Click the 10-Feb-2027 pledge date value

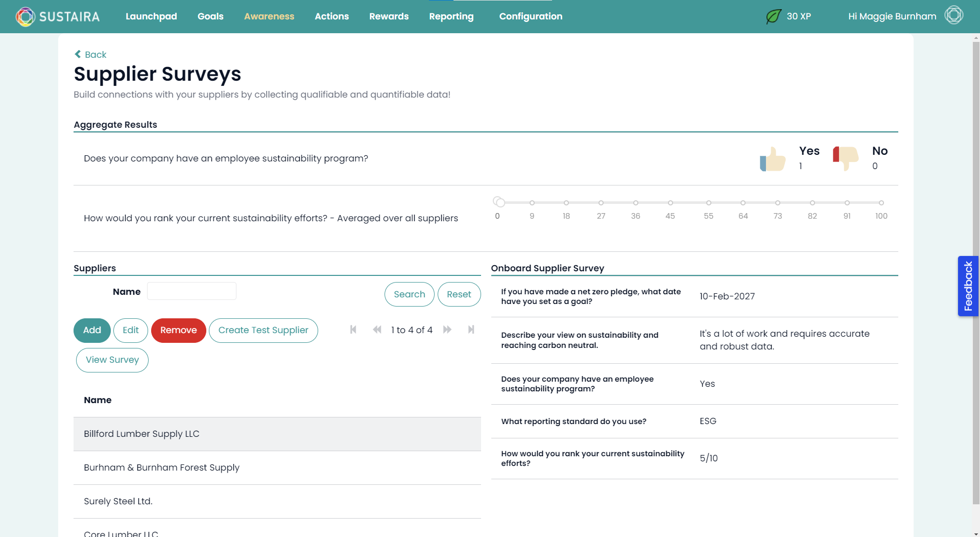(727, 296)
